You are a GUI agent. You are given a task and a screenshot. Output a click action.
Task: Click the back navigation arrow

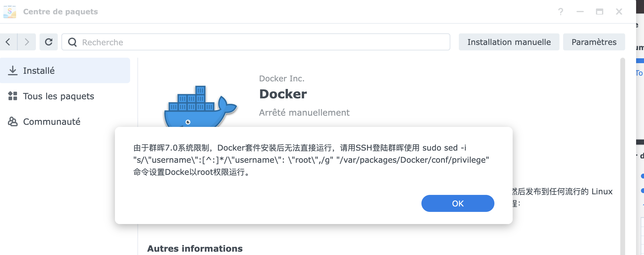[x=8, y=42]
